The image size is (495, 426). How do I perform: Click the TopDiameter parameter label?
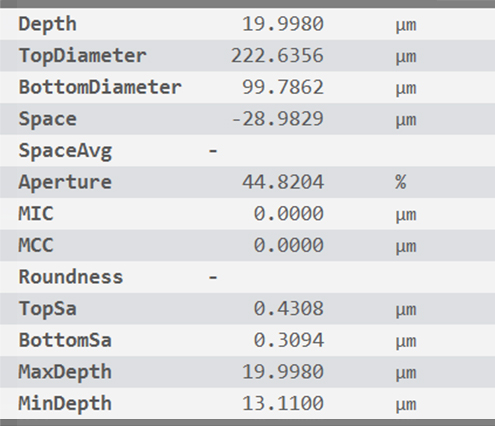click(82, 56)
